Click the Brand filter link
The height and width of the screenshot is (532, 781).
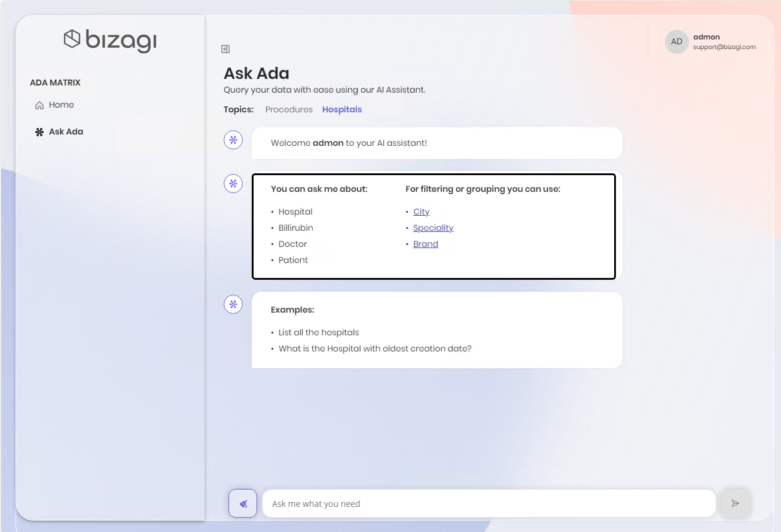click(425, 244)
